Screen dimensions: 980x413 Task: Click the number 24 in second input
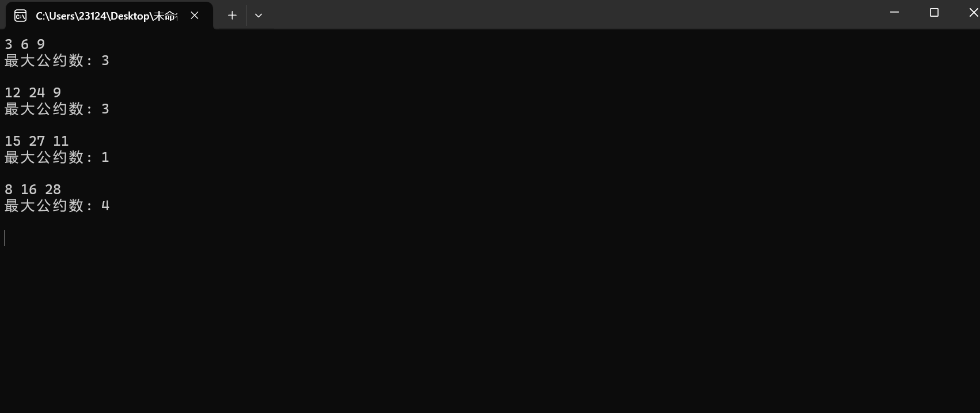click(37, 93)
